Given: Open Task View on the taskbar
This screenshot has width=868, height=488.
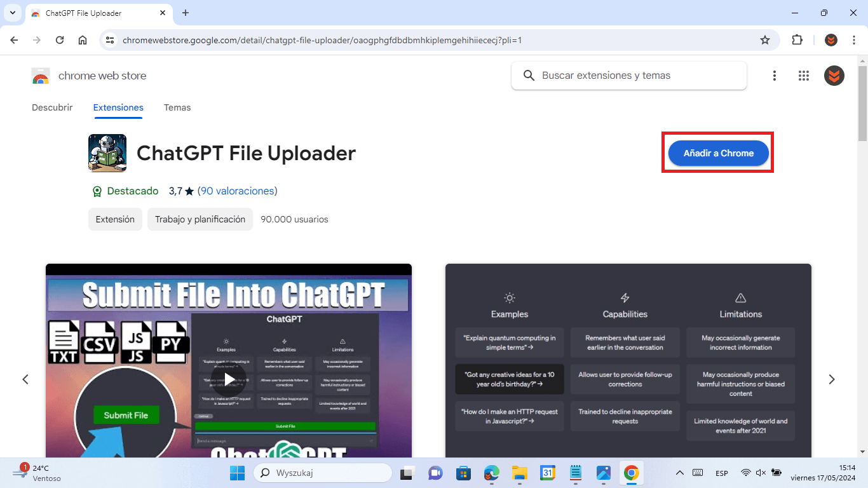Looking at the screenshot, I should coord(407,473).
